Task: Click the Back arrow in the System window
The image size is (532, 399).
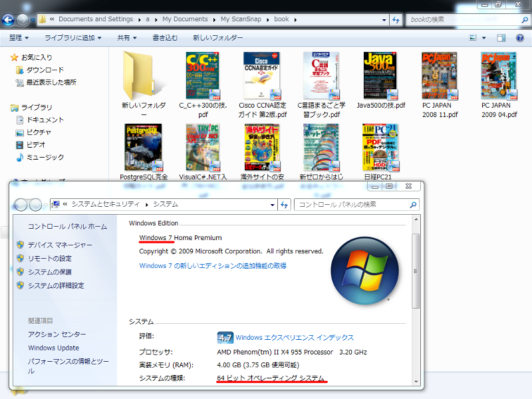Action: 21,205
